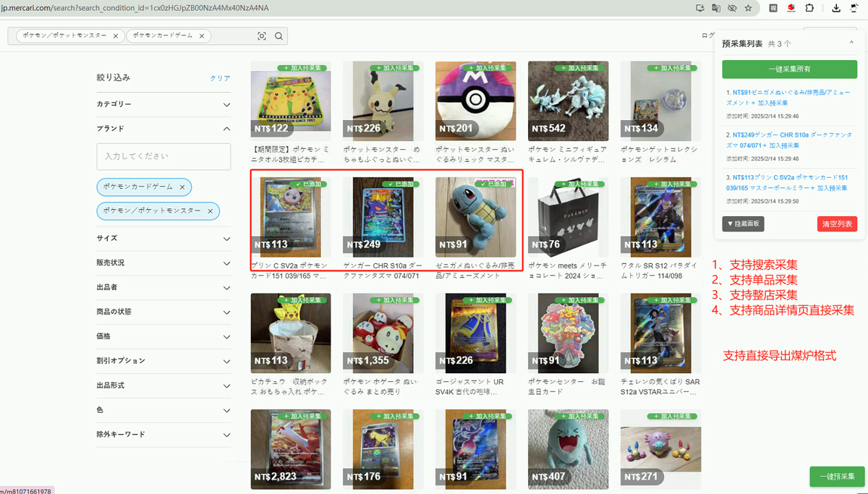
Task: Open the browser downloads icon
Action: click(x=836, y=8)
